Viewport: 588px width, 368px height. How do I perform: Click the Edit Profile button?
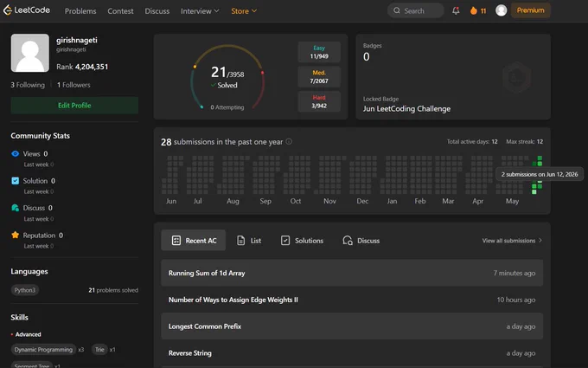(74, 105)
